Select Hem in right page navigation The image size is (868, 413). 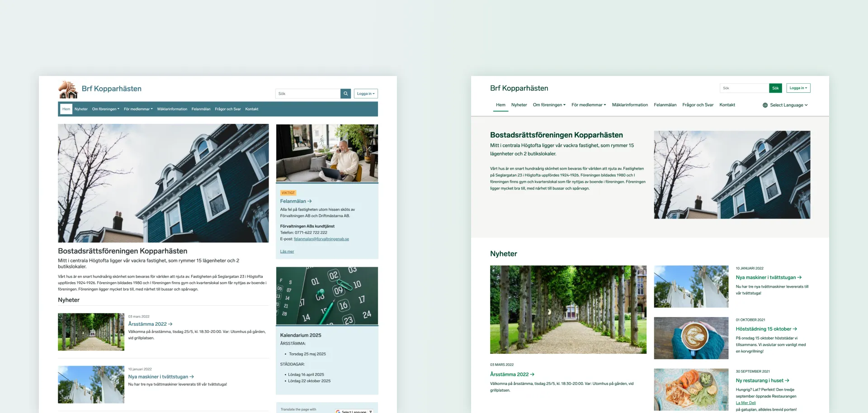(500, 105)
